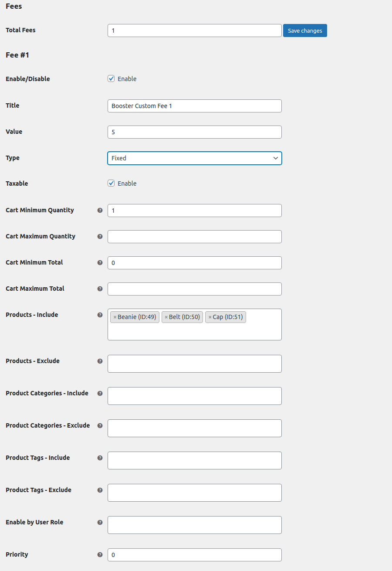392x571 pixels.
Task: Click help icon for Enable by User Role
Action: [x=100, y=522]
